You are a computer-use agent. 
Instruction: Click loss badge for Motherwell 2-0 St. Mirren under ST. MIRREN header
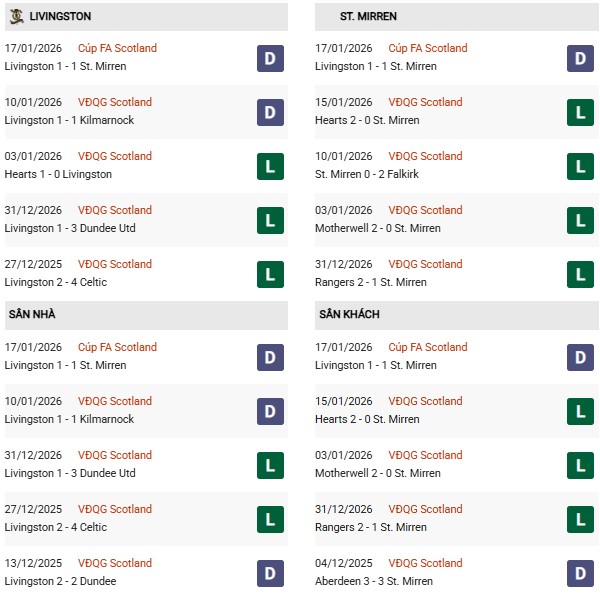[580, 220]
